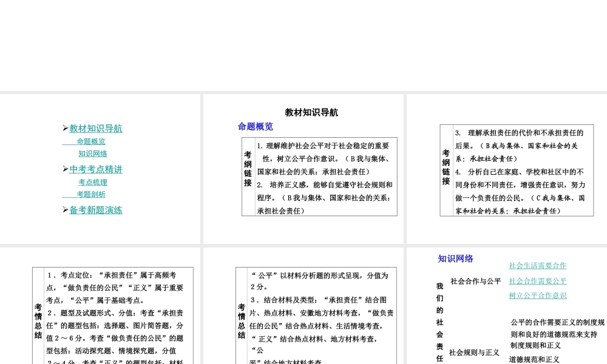Image resolution: width=607 pixels, height=364 pixels.
Task: Click the 命题概览 sub-link
Action: coord(91,141)
